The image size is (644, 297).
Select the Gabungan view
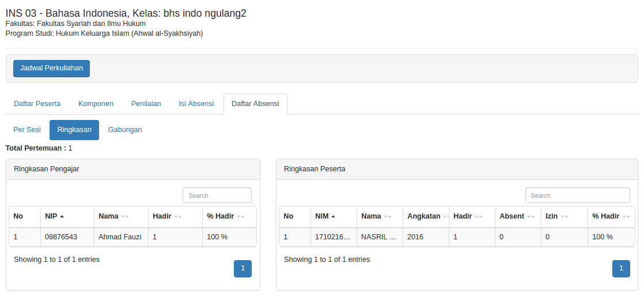tap(125, 130)
